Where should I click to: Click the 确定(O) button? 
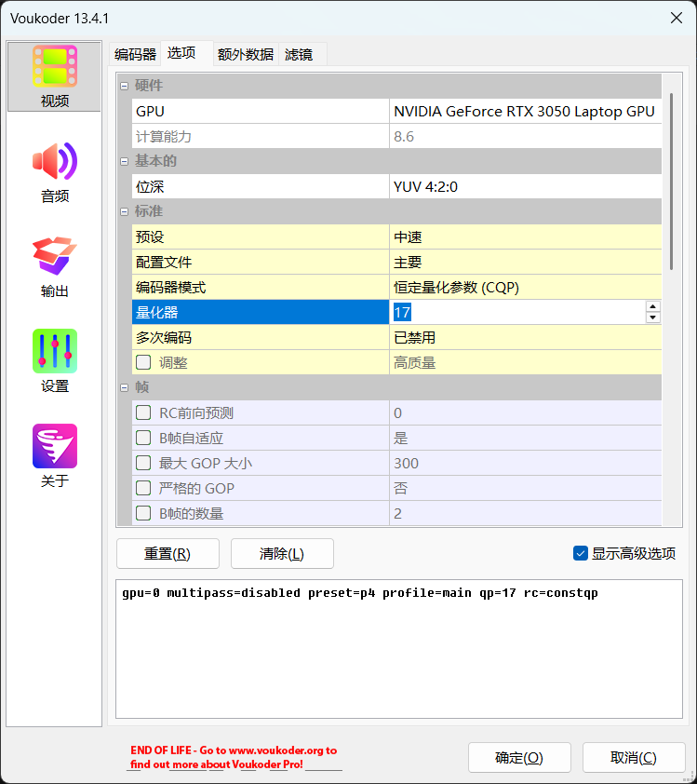pos(518,758)
